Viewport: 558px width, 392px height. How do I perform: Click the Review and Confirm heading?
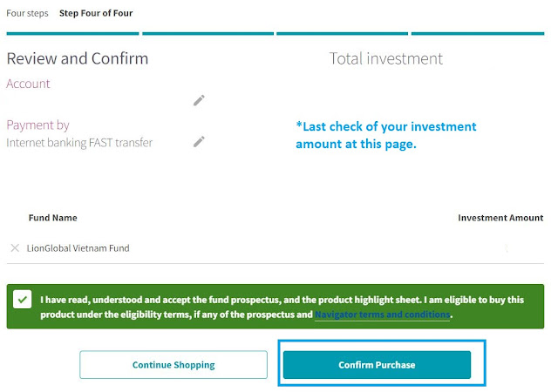point(78,59)
